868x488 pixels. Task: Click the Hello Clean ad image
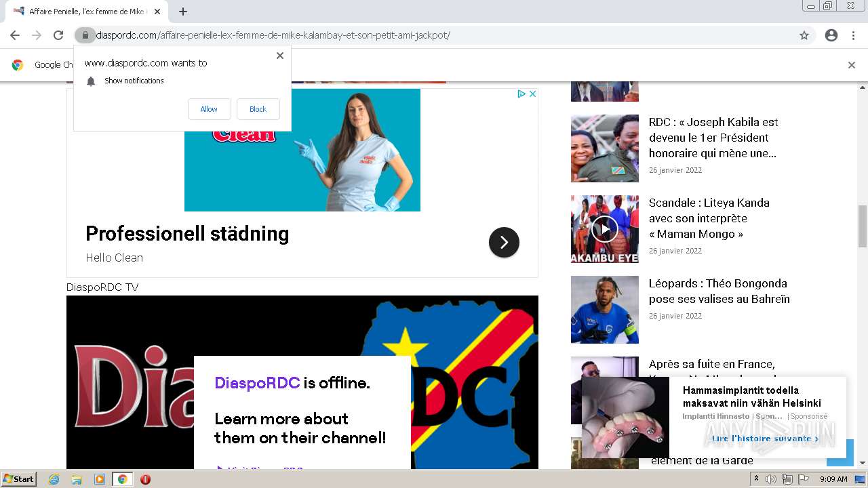(302, 150)
